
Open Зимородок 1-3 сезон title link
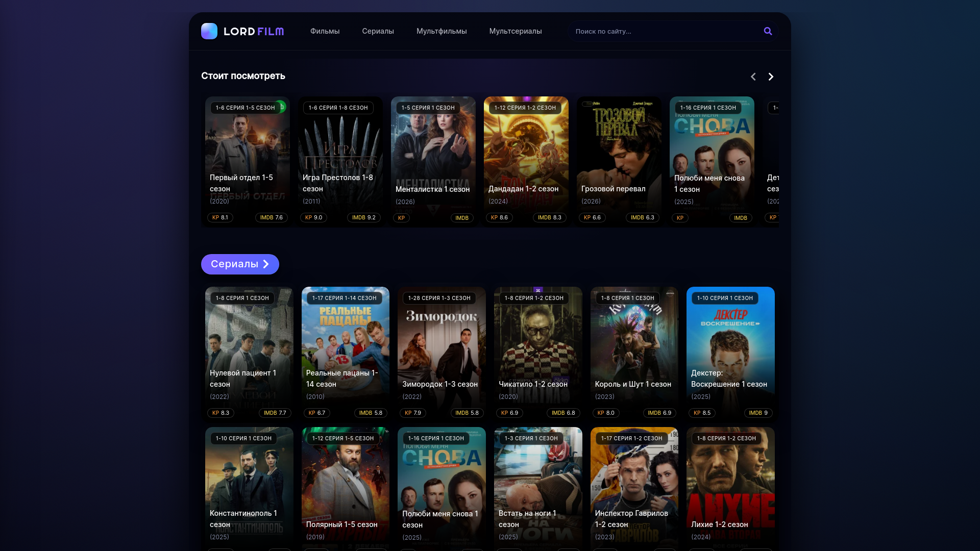point(440,384)
